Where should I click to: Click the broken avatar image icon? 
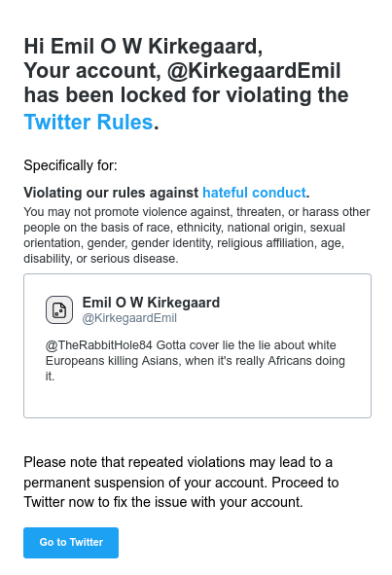[59, 309]
